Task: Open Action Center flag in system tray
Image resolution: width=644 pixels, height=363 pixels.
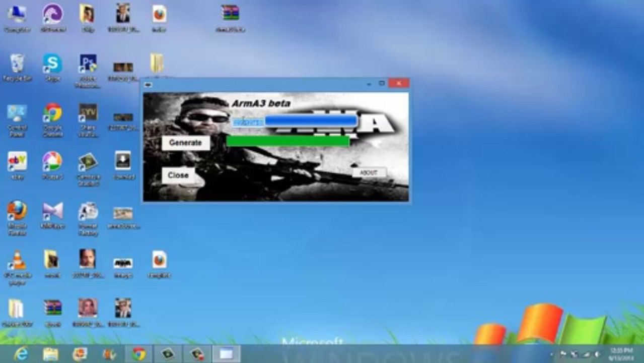Action: tap(563, 354)
